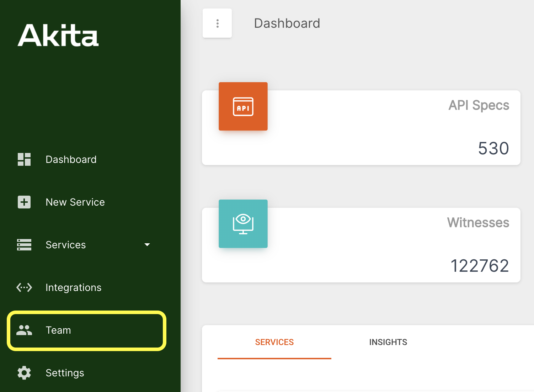Click the Team people icon
This screenshot has width=534, height=392.
24,330
